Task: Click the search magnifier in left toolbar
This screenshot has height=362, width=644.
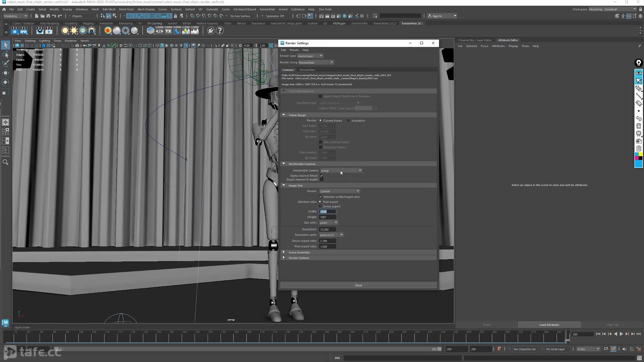Action: click(x=5, y=162)
